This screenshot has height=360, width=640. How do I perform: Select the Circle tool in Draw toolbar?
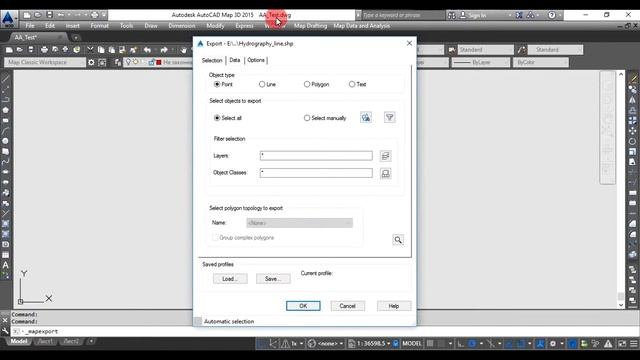[5, 141]
